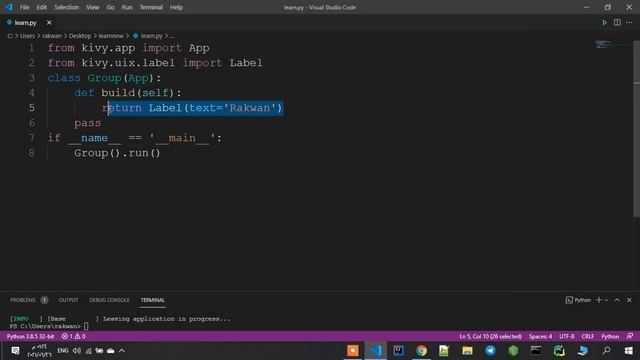Open Windows Action Center notifications icon
Screen dimensions: 640x360
point(15,351)
